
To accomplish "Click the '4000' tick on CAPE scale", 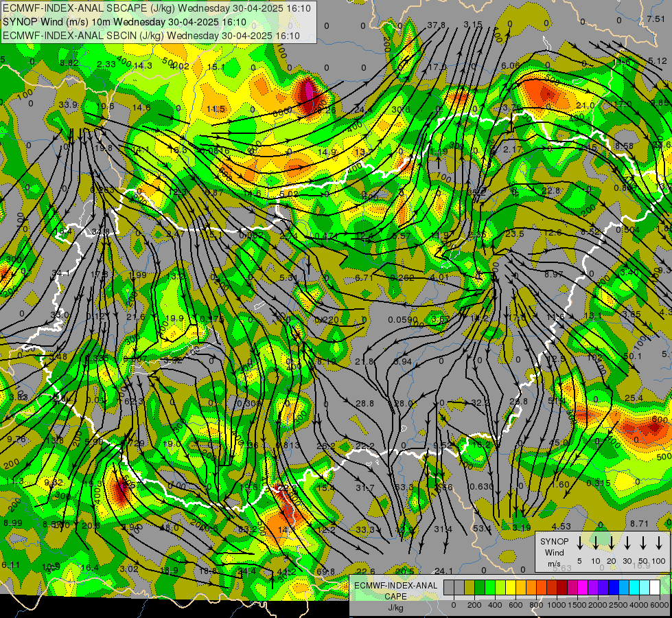I will [x=639, y=605].
